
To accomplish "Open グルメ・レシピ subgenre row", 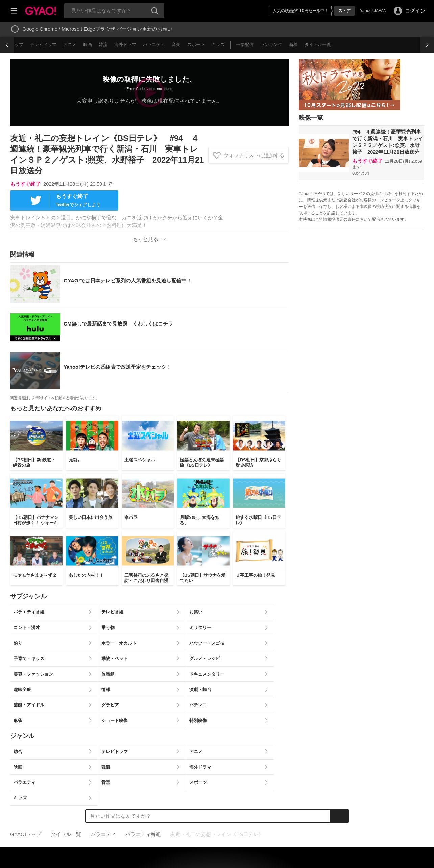I will click(x=230, y=658).
